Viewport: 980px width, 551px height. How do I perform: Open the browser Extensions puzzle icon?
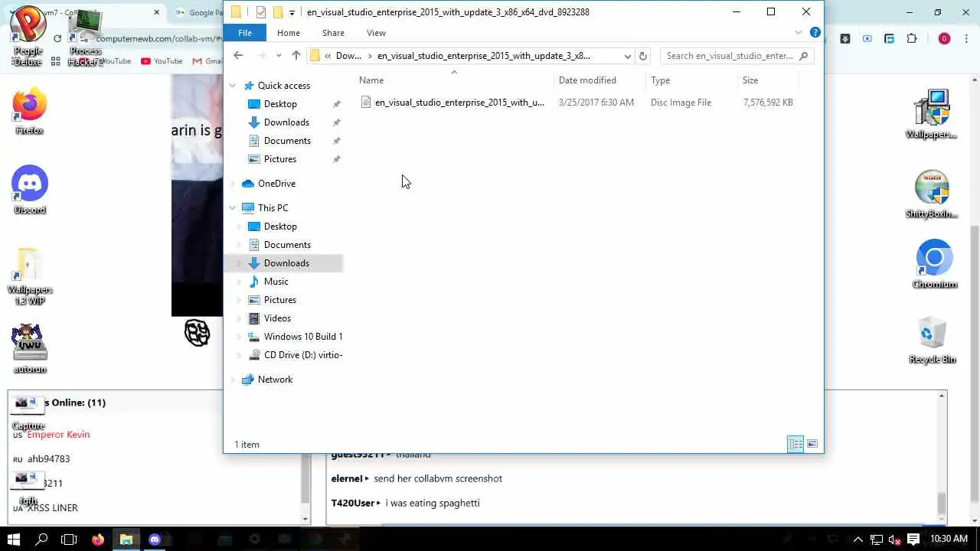(x=911, y=38)
